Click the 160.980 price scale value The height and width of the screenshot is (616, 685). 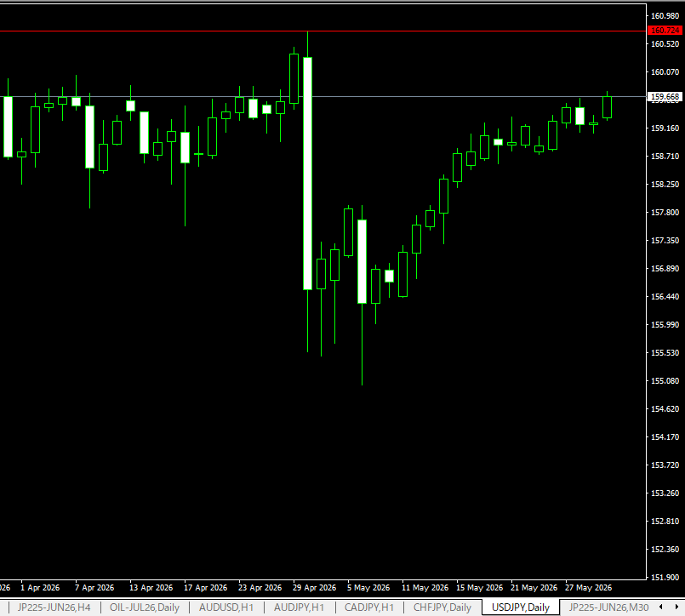[x=665, y=15]
